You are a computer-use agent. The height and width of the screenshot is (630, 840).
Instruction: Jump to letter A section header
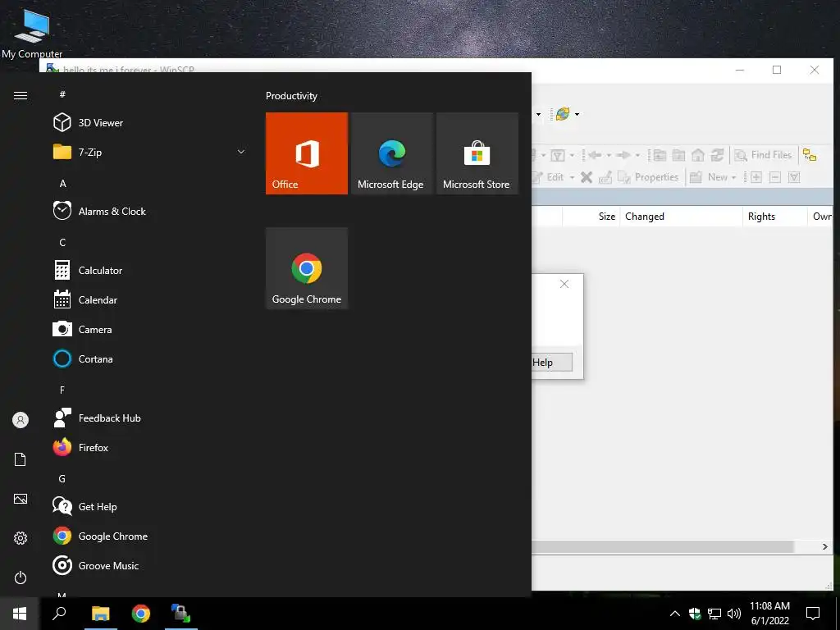pos(62,184)
